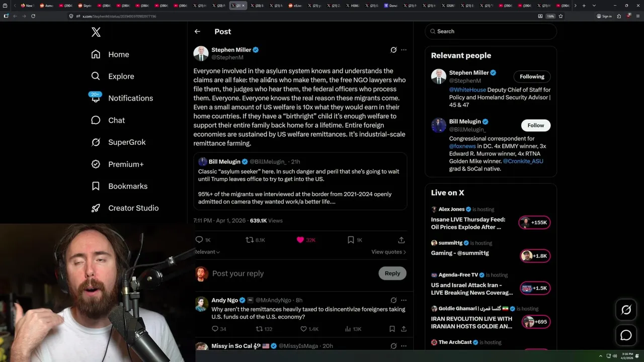Open Notifications in the sidebar
644x362 pixels.
(x=130, y=98)
